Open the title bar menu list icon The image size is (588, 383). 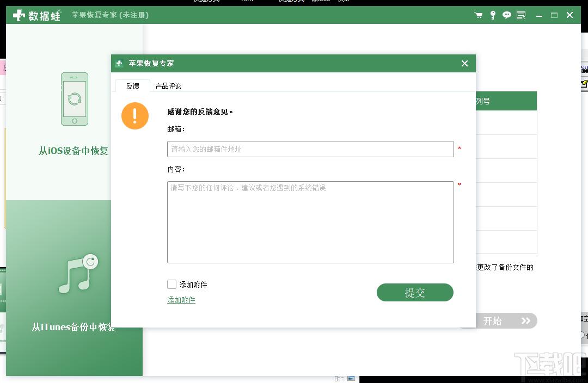521,15
